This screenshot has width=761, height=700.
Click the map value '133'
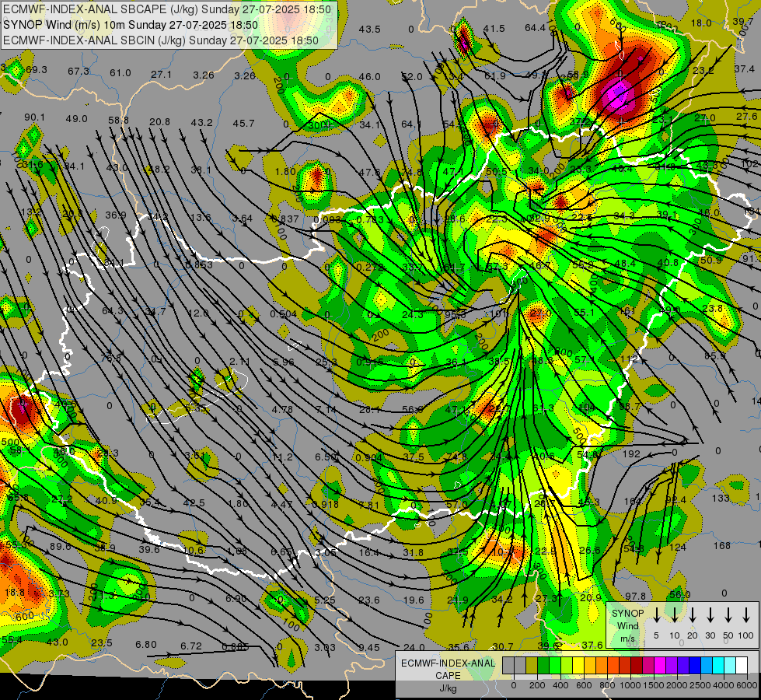pyautogui.click(x=721, y=498)
